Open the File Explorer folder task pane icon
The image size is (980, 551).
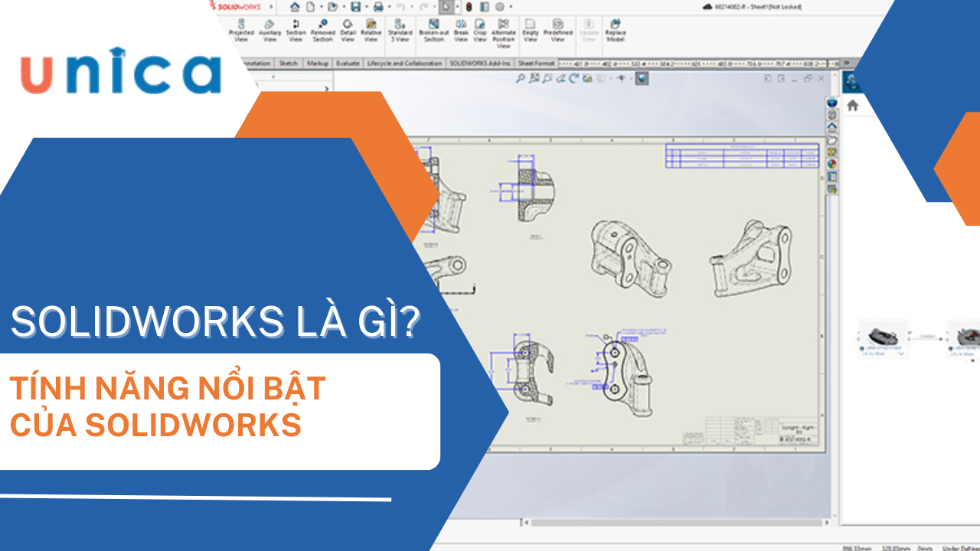(832, 140)
